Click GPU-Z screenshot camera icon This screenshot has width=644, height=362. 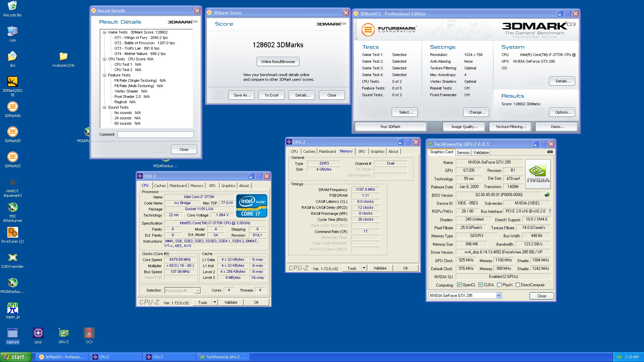coord(550,152)
